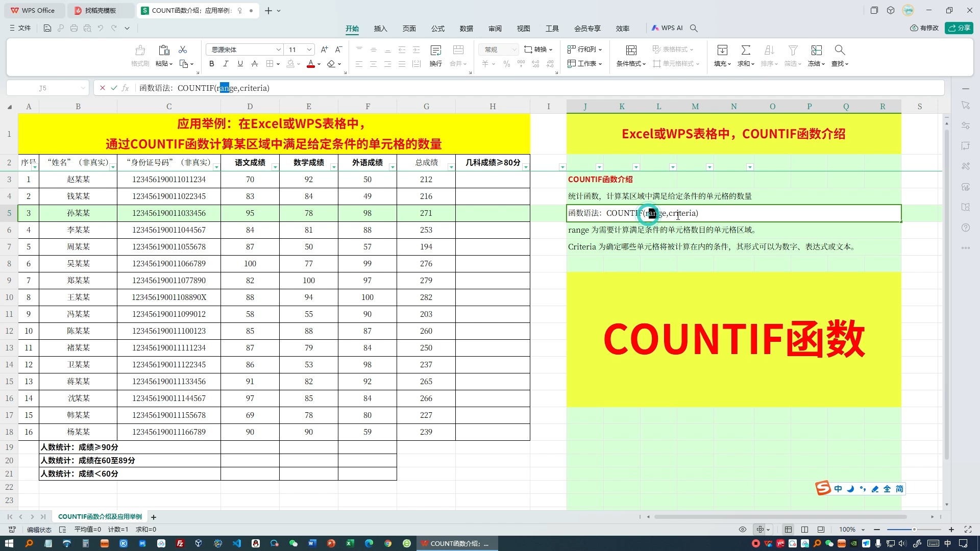The height and width of the screenshot is (551, 980).
Task: Open the font name dropdown
Action: 278,49
